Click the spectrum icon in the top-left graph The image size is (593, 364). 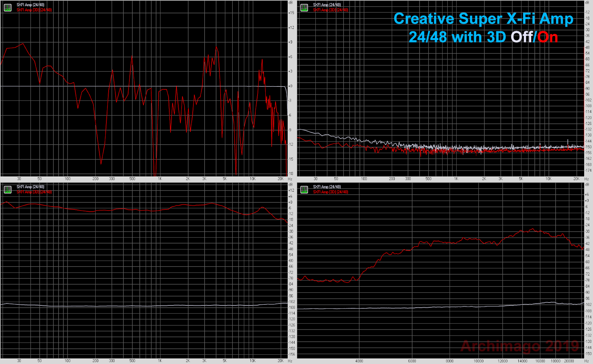(7, 7)
